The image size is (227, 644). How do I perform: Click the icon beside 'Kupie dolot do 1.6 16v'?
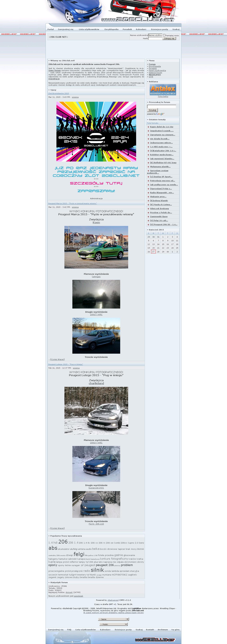pos(148,127)
